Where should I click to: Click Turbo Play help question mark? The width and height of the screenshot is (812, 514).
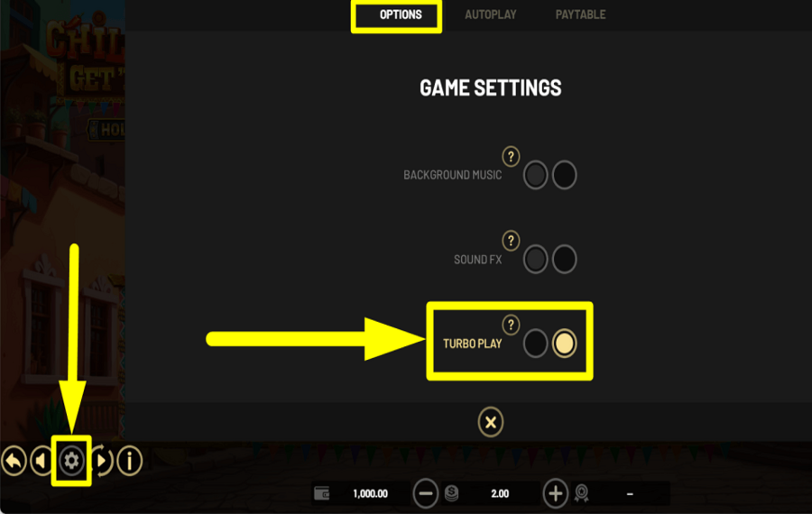click(511, 325)
